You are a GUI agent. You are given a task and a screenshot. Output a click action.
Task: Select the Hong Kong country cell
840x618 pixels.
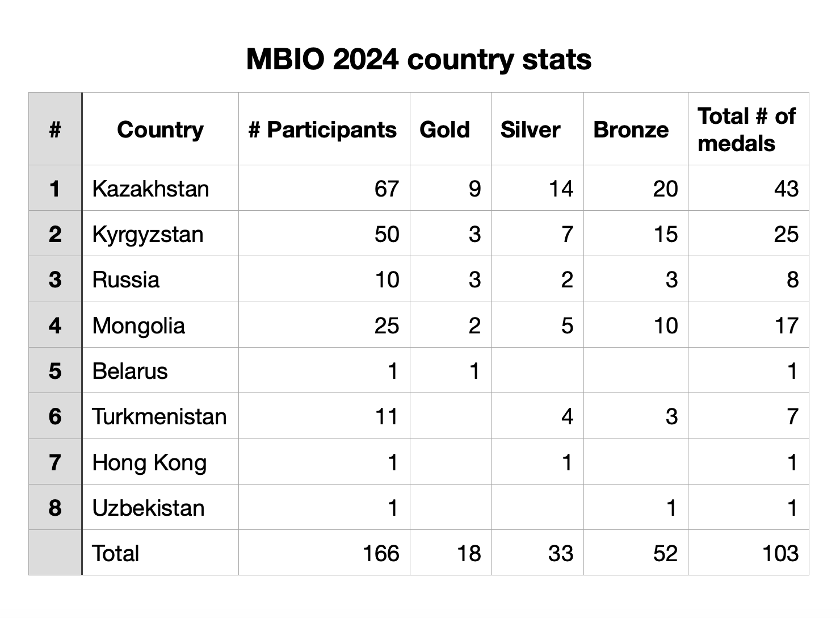point(149,462)
